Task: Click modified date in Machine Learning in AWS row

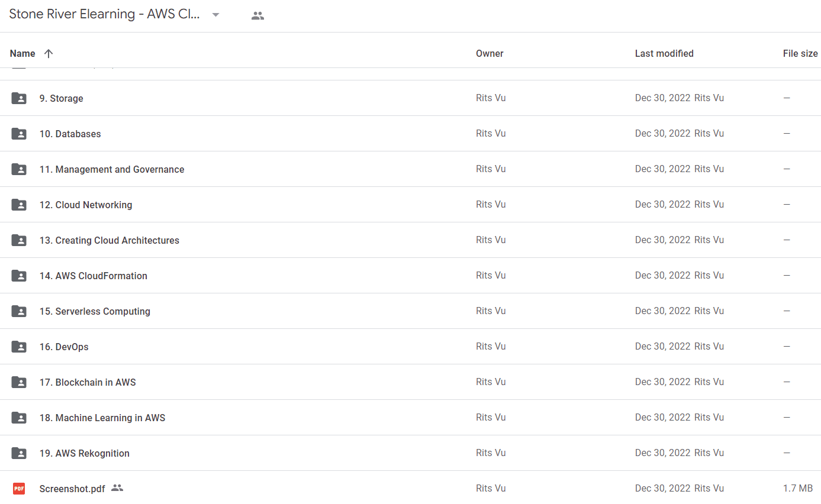Action: click(x=663, y=418)
